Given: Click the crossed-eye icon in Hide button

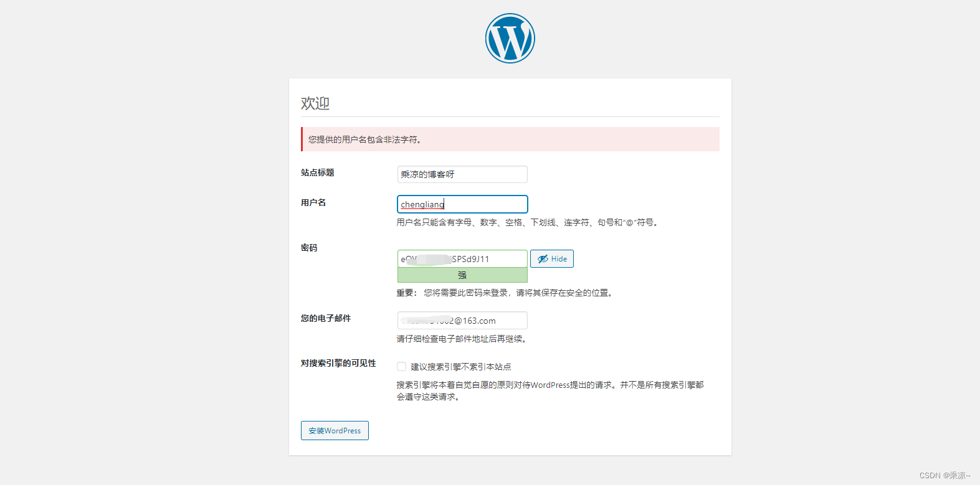Looking at the screenshot, I should pyautogui.click(x=543, y=259).
